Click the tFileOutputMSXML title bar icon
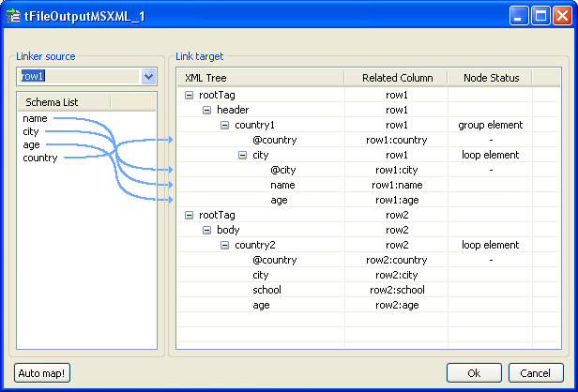The width and height of the screenshot is (578, 392). point(14,15)
